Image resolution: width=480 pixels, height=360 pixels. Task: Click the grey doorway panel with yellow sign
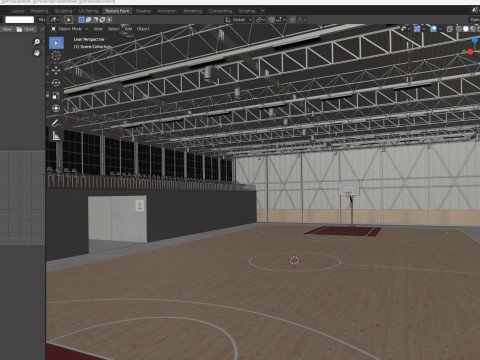(117, 219)
